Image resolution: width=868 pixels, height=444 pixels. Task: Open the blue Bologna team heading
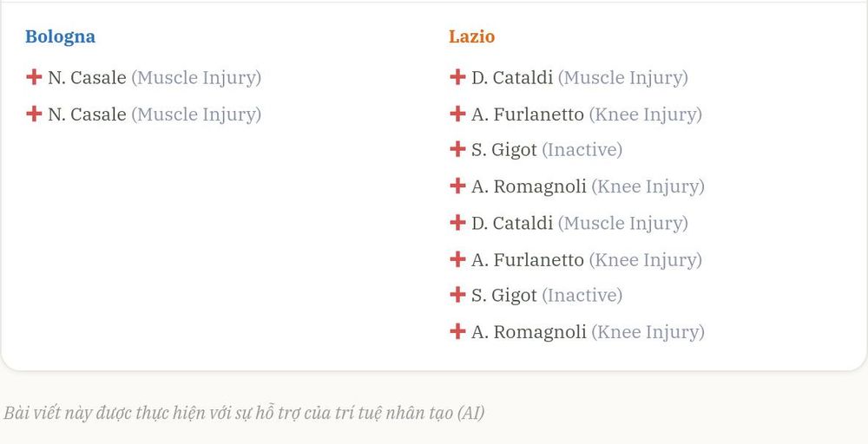click(61, 37)
